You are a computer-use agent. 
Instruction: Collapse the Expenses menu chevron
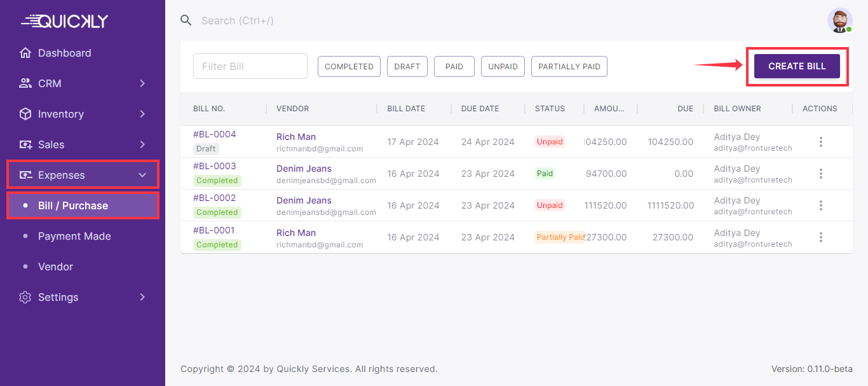pyautogui.click(x=142, y=175)
